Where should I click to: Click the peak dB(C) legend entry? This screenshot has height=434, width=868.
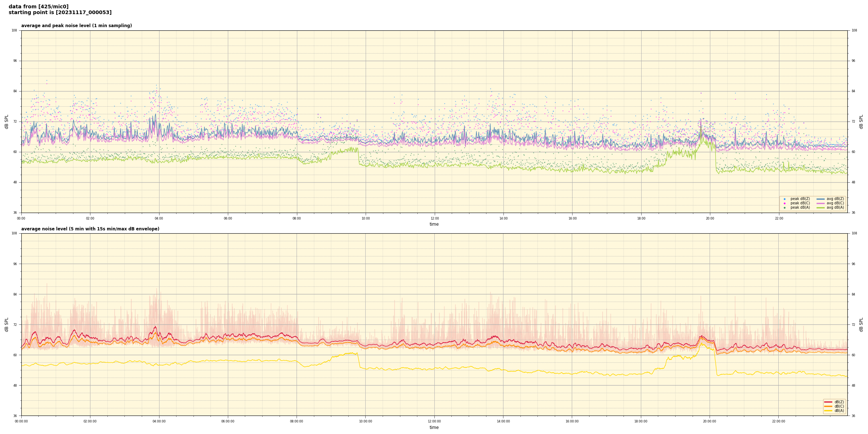pos(800,203)
